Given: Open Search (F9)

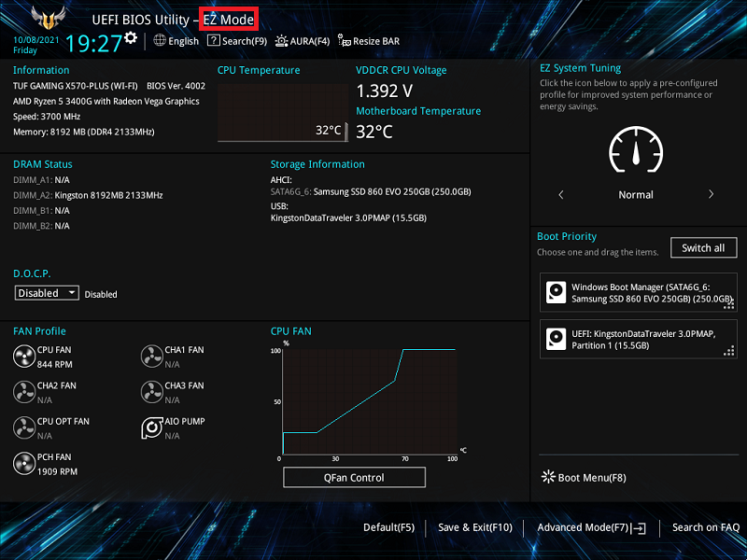Looking at the screenshot, I should [237, 41].
